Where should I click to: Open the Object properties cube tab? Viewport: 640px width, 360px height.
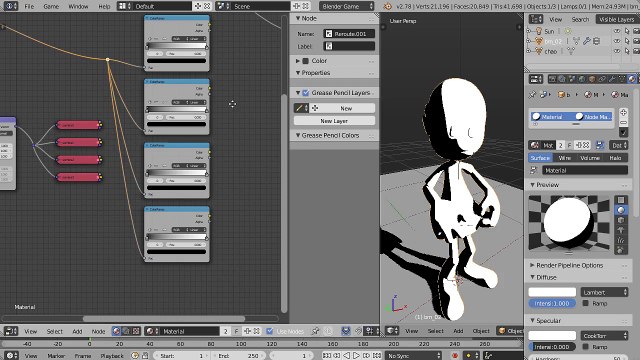[592, 79]
